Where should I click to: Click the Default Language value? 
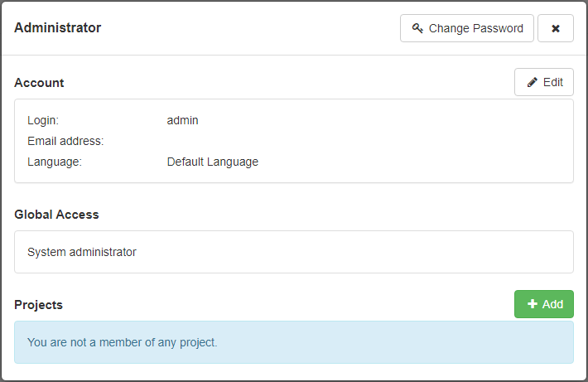pos(213,162)
